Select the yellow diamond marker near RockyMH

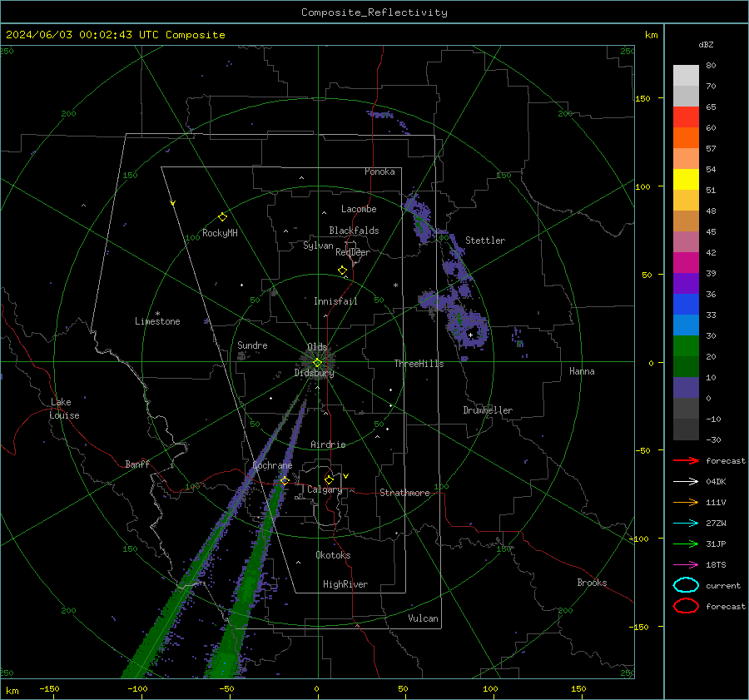coord(222,217)
